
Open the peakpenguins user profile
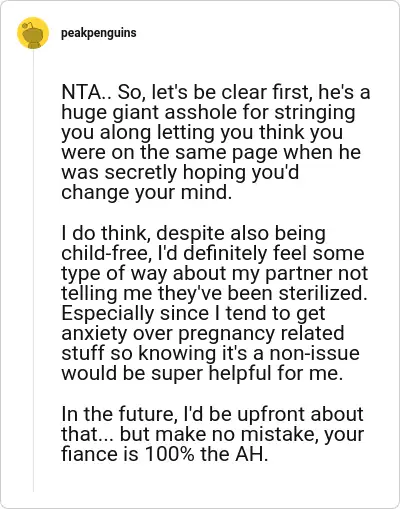99,33
